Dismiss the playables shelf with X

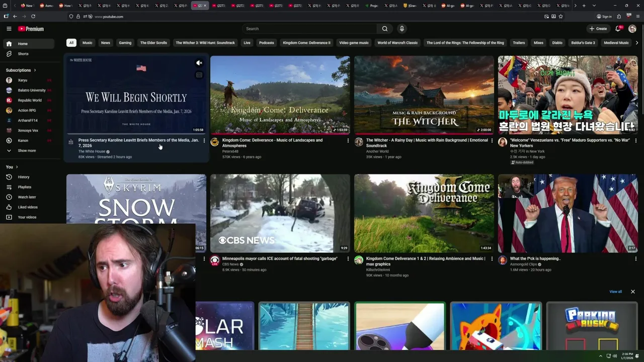(633, 292)
